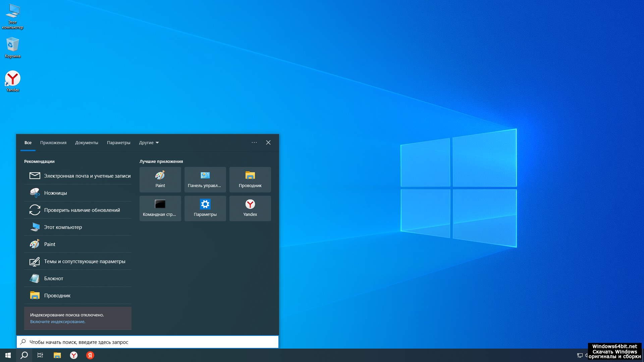Expand the Другие dropdown filter

(149, 142)
